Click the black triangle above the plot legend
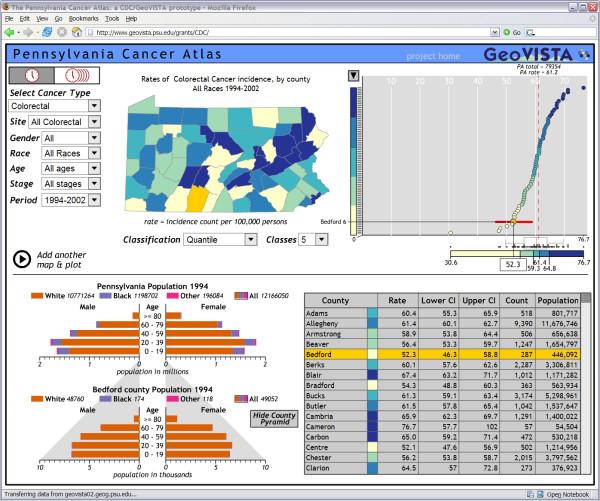This screenshot has width=600, height=501. pyautogui.click(x=353, y=75)
